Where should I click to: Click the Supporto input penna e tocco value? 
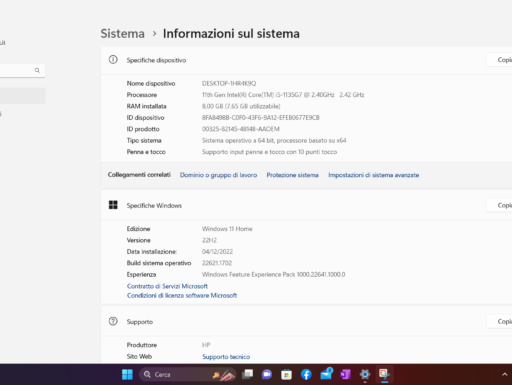(269, 152)
